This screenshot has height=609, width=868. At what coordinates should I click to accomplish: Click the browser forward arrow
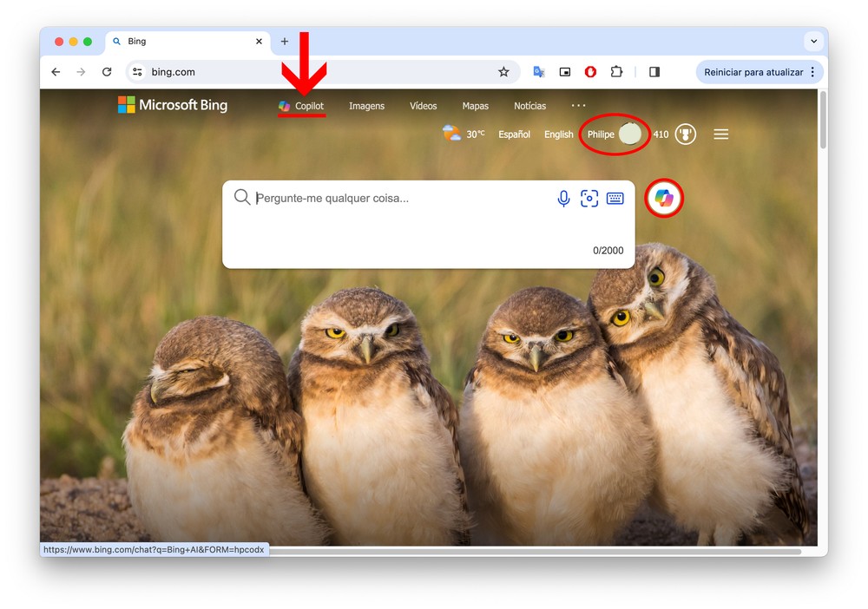82,72
